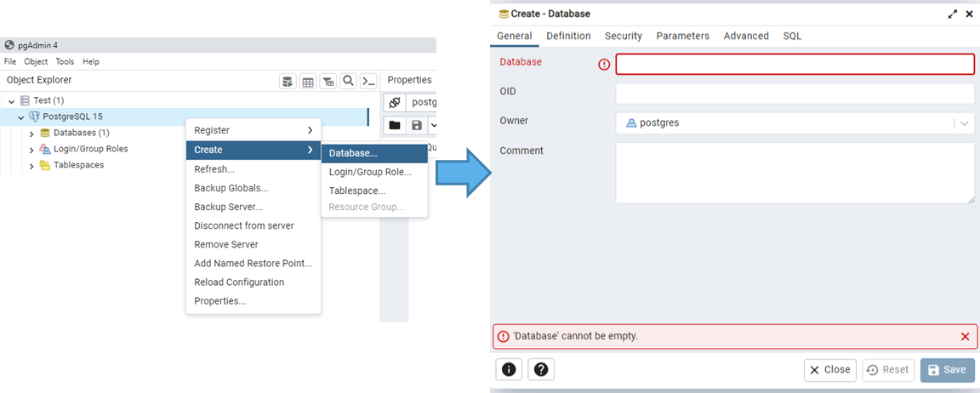
Task: Click the Query Tool icon in Object Explorer
Action: tap(288, 81)
